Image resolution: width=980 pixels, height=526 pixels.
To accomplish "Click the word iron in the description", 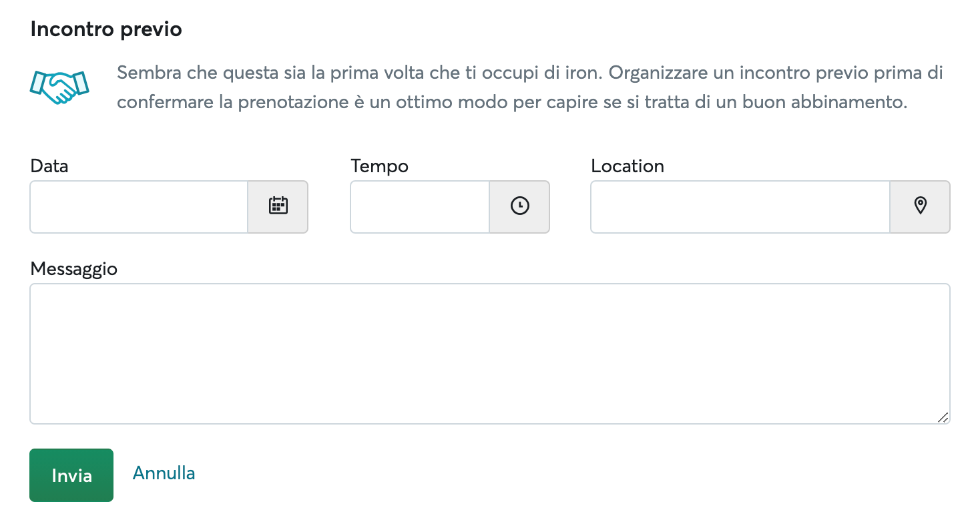I will tap(579, 73).
